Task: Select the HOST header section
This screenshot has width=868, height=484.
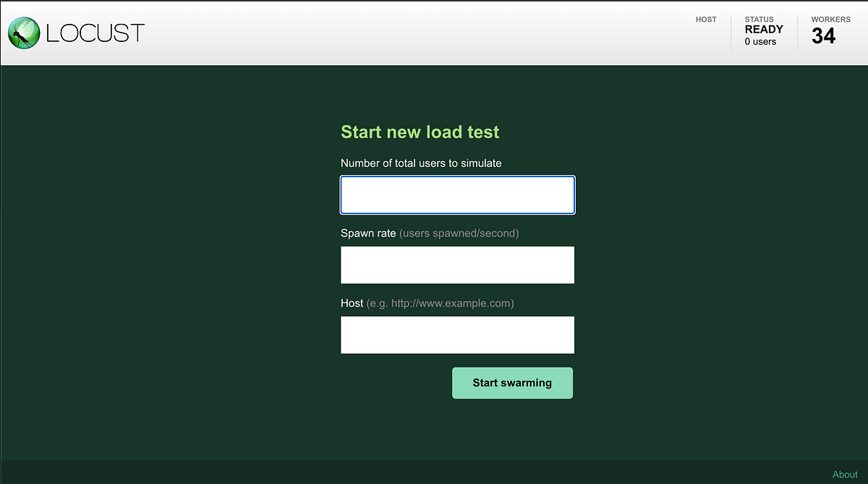Action: 706,20
